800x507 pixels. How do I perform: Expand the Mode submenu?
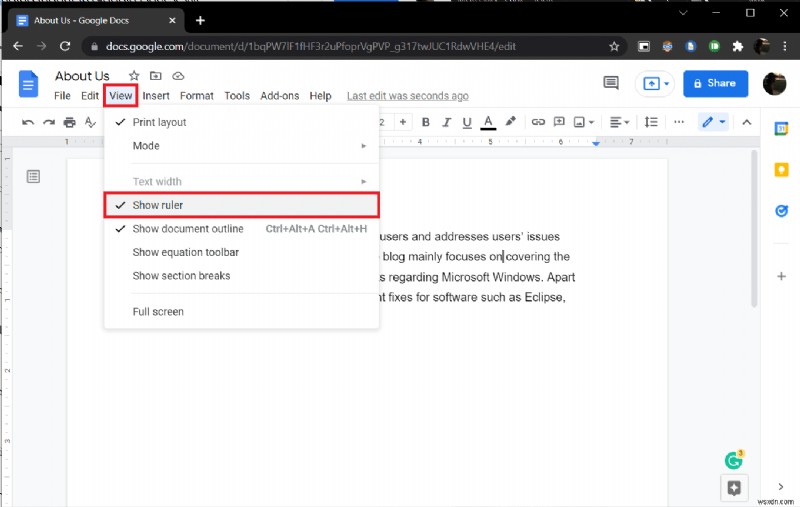[241, 146]
